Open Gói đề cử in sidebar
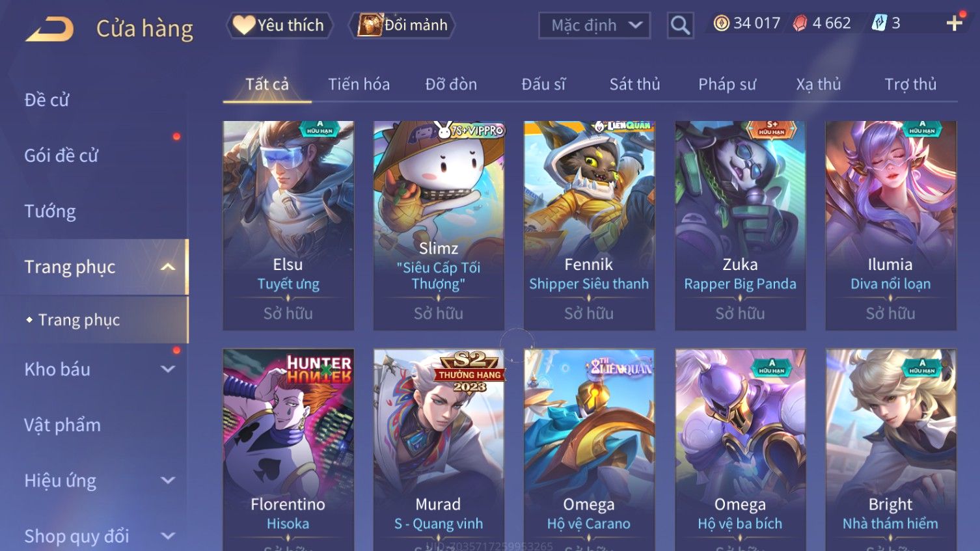Image resolution: width=980 pixels, height=551 pixels. 61,155
